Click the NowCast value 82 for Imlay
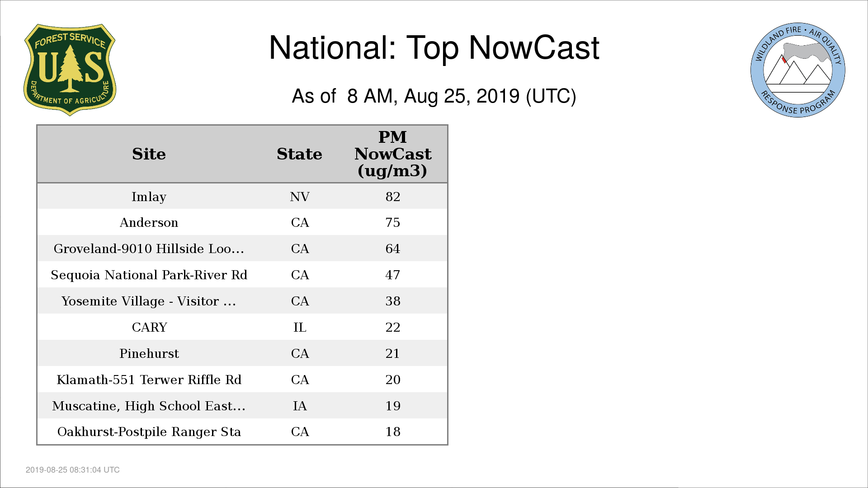868x488 pixels. coord(392,197)
